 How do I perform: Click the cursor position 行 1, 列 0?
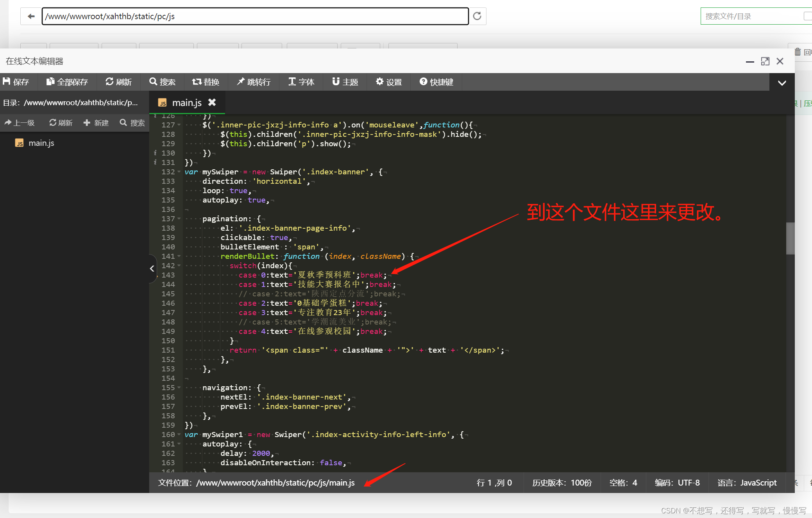click(494, 483)
